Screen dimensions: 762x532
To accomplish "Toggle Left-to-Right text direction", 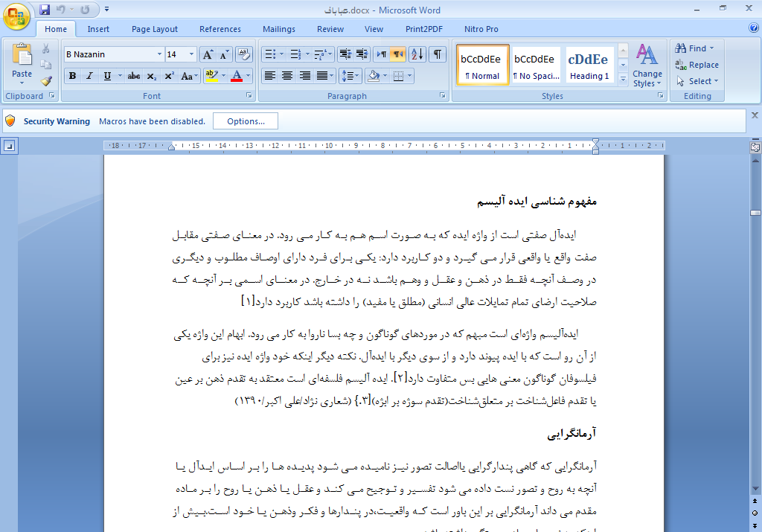I will tap(380, 54).
